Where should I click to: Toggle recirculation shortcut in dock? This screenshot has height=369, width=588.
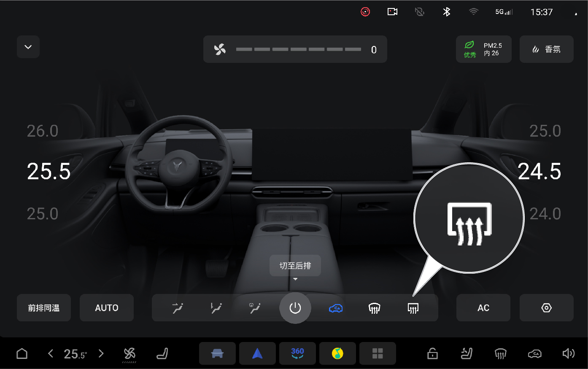534,353
